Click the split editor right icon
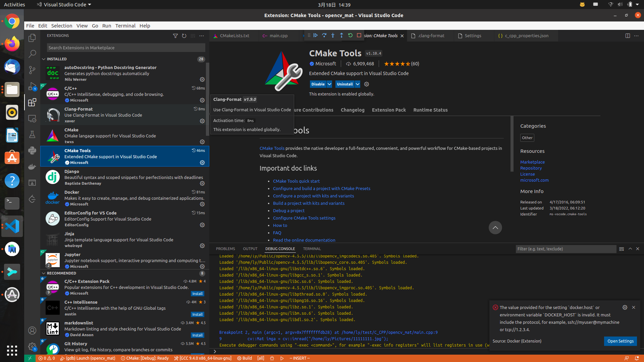644x362 pixels. tap(628, 36)
